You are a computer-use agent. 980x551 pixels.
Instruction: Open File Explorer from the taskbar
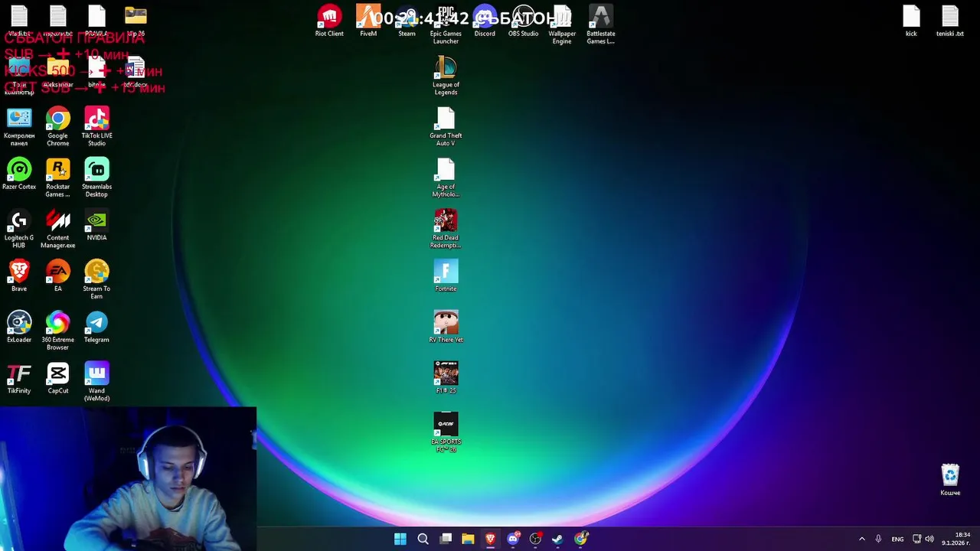468,539
